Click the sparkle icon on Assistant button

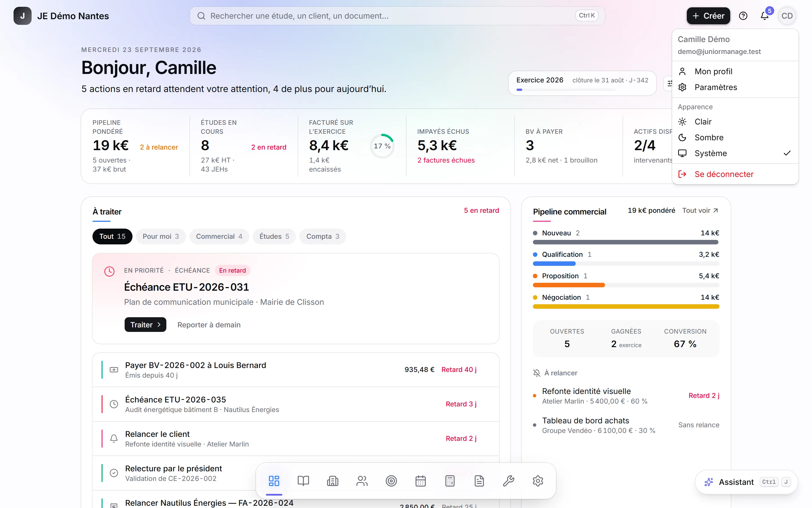tap(709, 482)
